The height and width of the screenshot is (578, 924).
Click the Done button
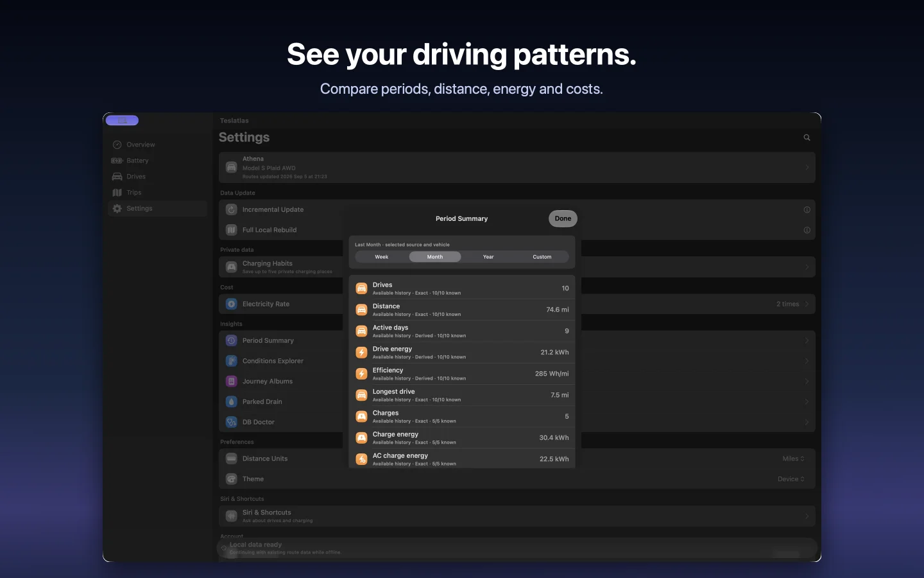click(563, 218)
